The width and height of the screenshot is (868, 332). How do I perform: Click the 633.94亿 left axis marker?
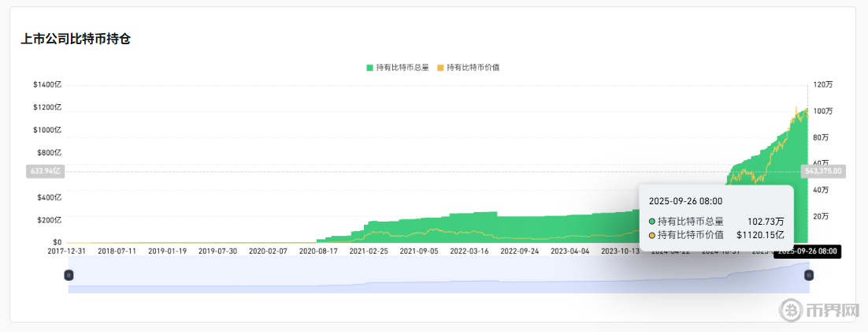[x=44, y=170]
